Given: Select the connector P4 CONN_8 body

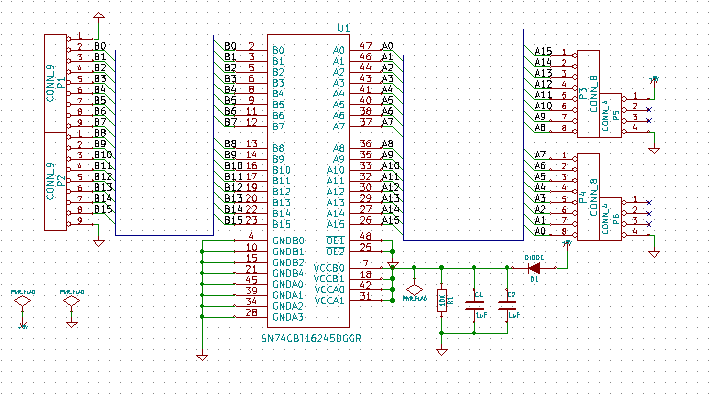Looking at the screenshot, I should click(589, 197).
